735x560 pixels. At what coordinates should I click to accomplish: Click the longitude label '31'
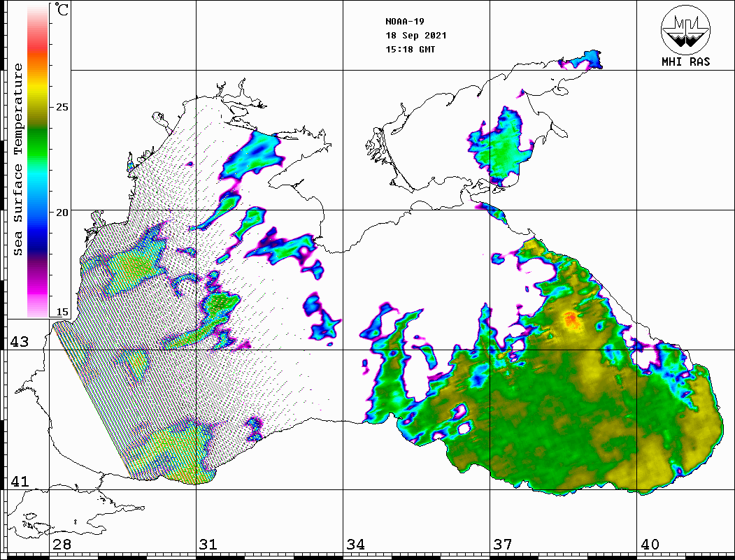208,545
